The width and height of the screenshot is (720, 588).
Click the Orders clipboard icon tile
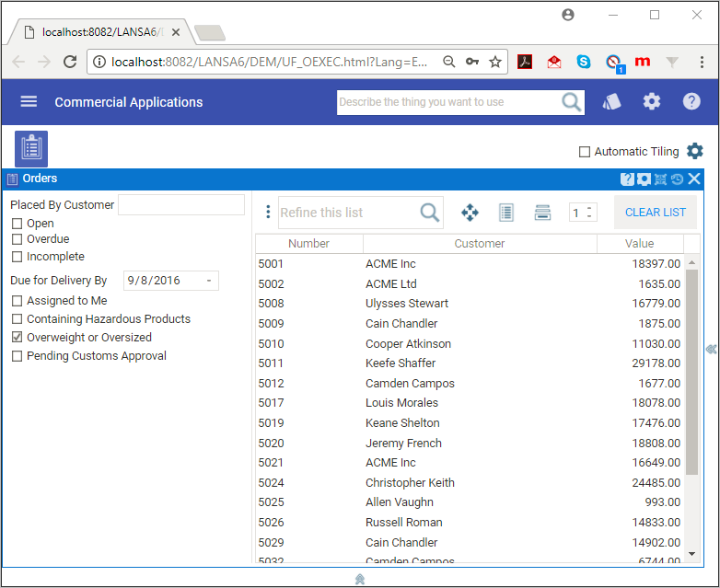coord(31,148)
